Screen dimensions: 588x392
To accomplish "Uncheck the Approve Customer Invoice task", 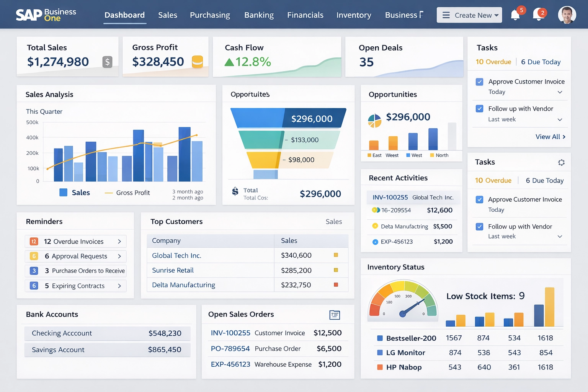I will click(x=479, y=82).
